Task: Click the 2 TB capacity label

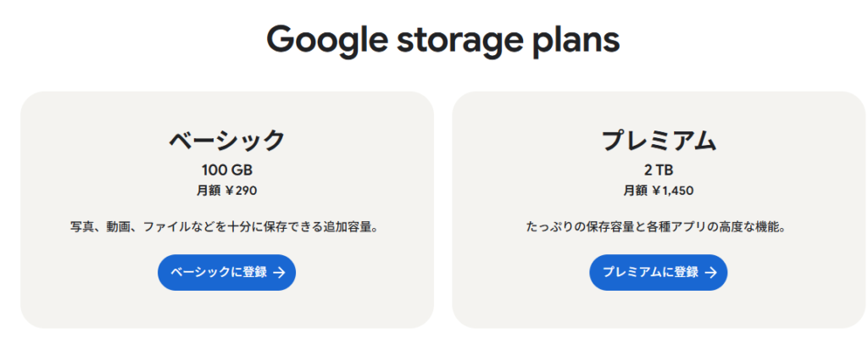Action: click(659, 170)
